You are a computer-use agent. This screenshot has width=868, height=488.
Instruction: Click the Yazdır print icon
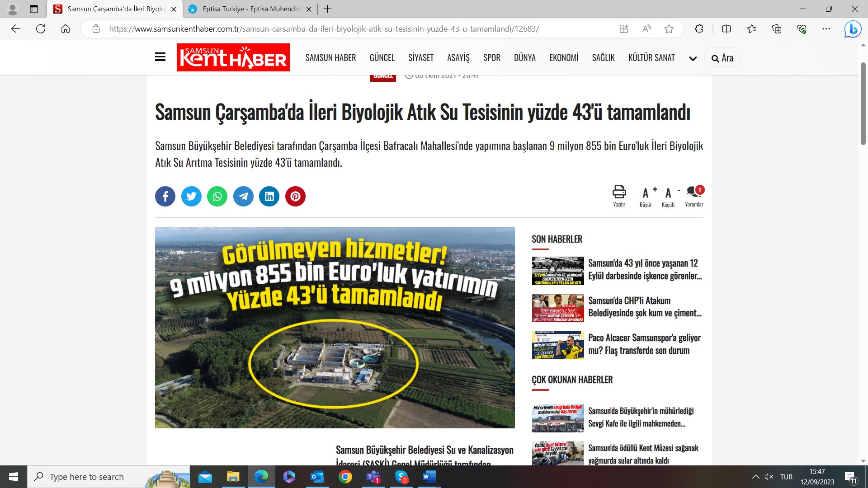click(619, 196)
